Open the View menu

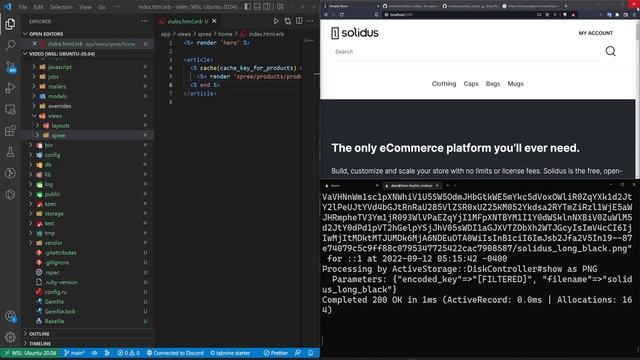pyautogui.click(x=85, y=7)
